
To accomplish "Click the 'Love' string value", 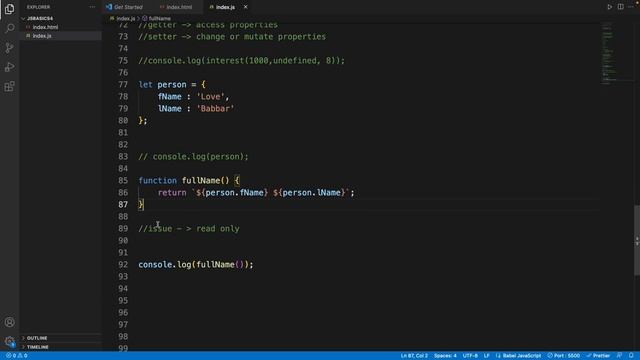I will [211, 97].
